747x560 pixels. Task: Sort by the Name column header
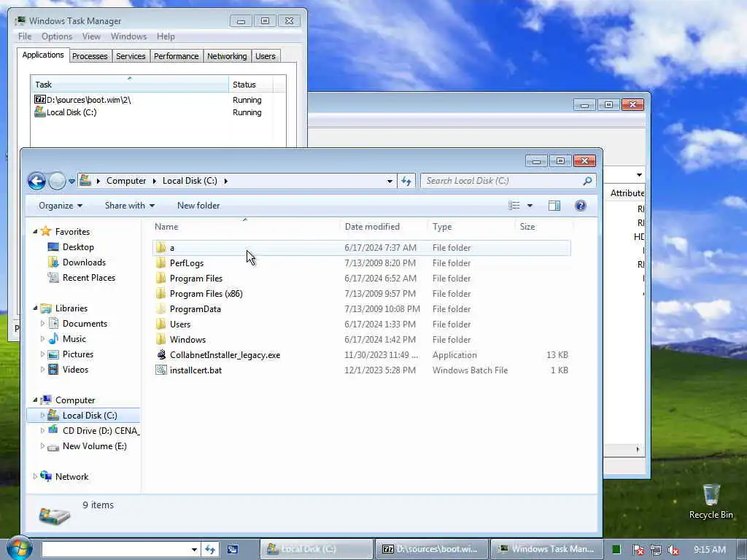click(x=245, y=227)
